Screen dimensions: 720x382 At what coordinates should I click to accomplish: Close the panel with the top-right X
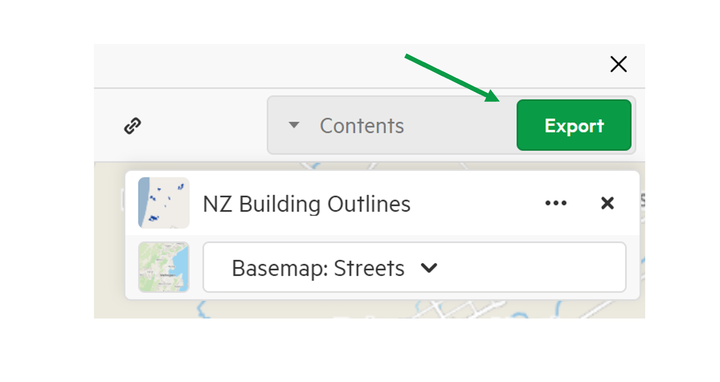click(x=619, y=64)
